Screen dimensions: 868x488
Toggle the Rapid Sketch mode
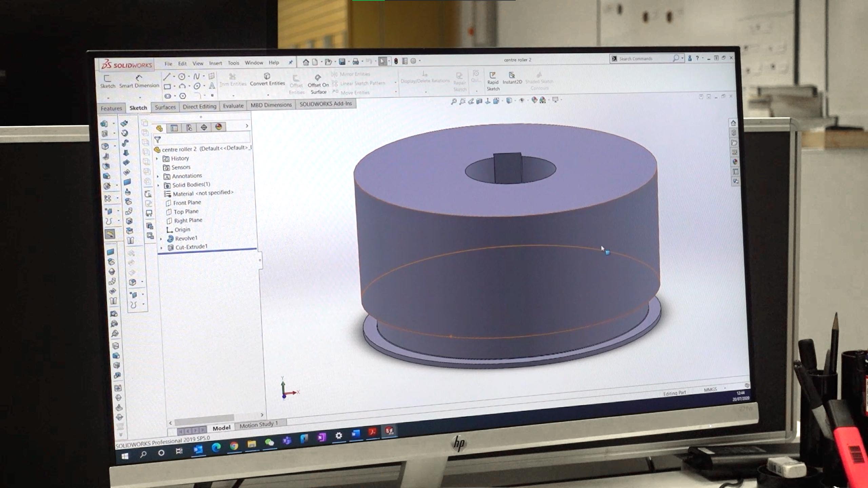(x=492, y=81)
